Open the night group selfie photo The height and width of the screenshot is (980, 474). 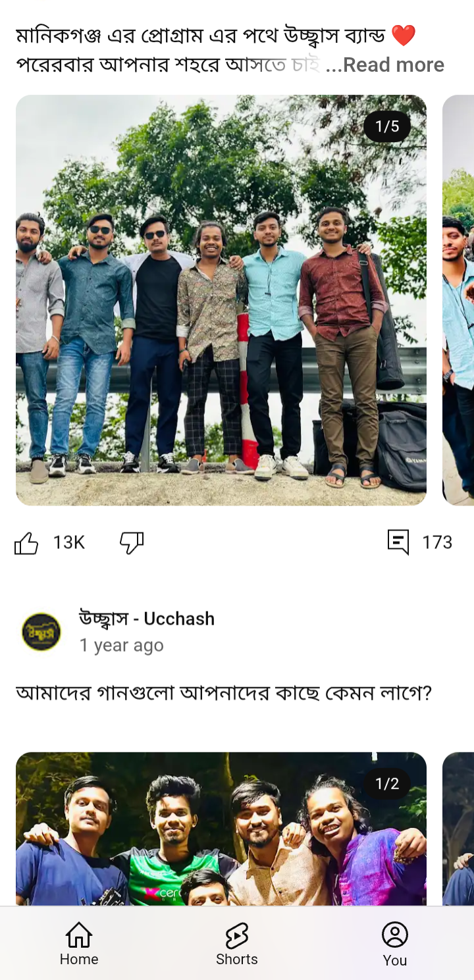221,829
